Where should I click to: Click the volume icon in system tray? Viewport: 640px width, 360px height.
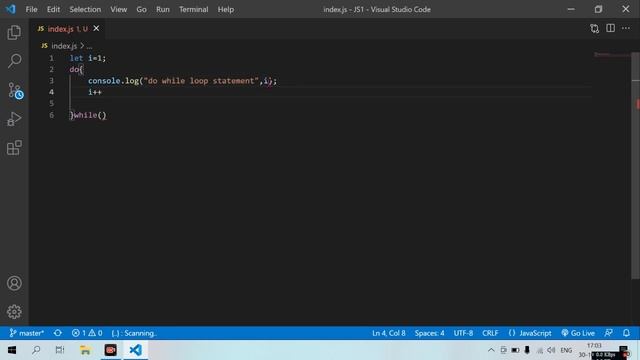tap(551, 350)
